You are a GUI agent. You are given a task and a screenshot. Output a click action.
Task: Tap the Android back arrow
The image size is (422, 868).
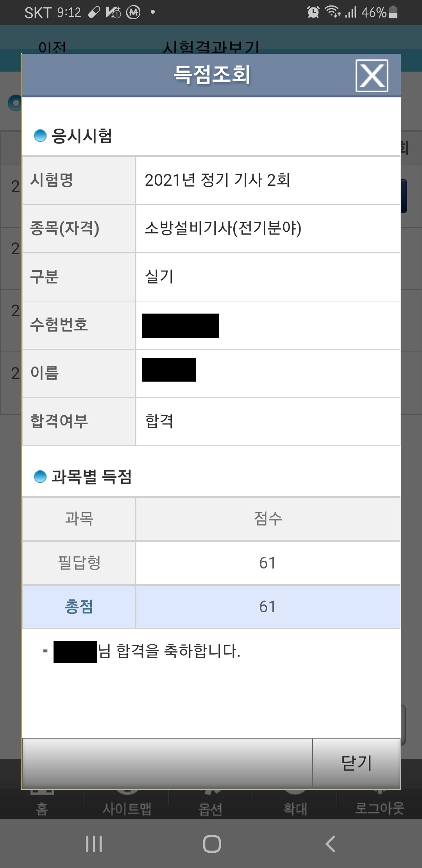click(x=330, y=844)
